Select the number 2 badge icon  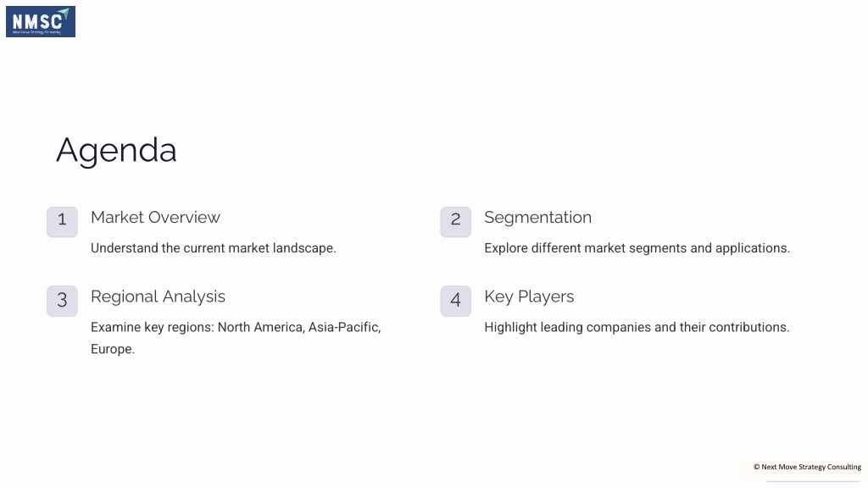(x=455, y=222)
